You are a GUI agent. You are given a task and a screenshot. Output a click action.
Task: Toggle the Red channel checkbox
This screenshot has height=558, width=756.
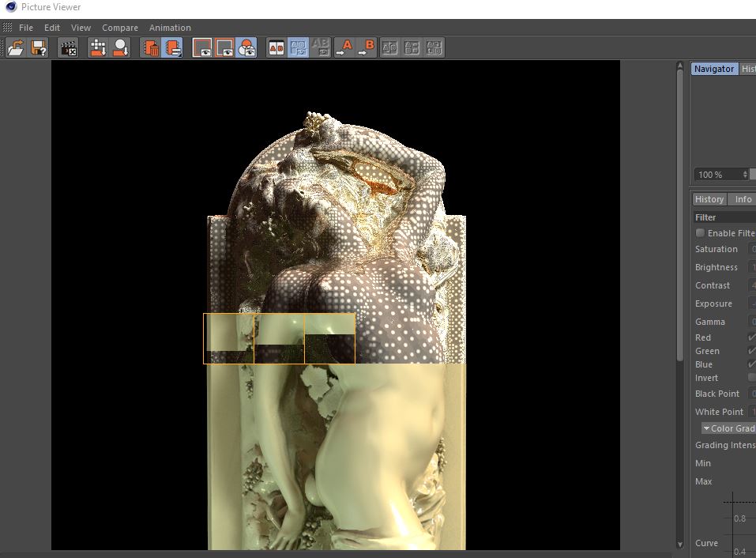pos(752,337)
